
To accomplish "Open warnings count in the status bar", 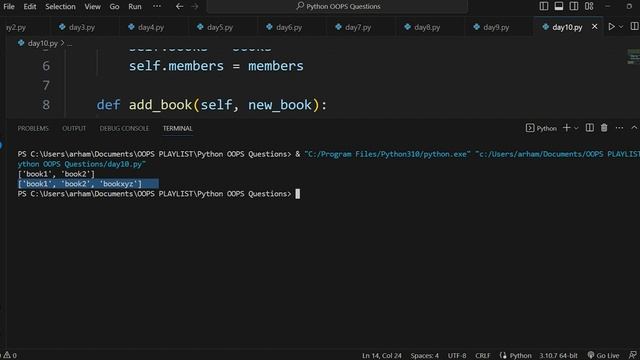I will tap(9, 356).
